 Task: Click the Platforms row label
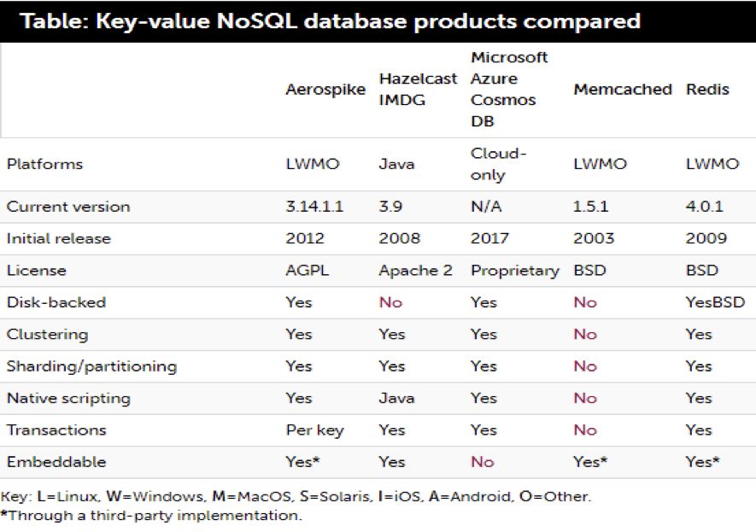coord(44,164)
